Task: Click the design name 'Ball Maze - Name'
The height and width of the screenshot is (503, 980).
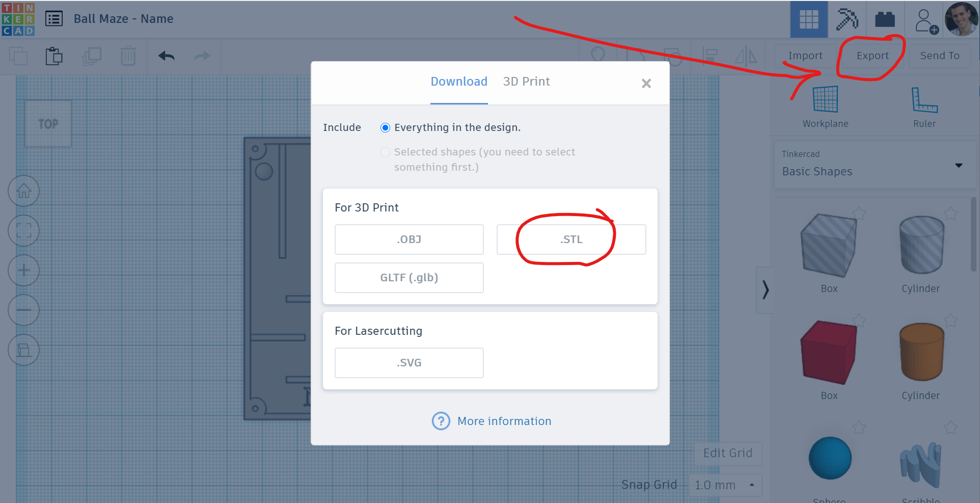Action: [x=124, y=19]
